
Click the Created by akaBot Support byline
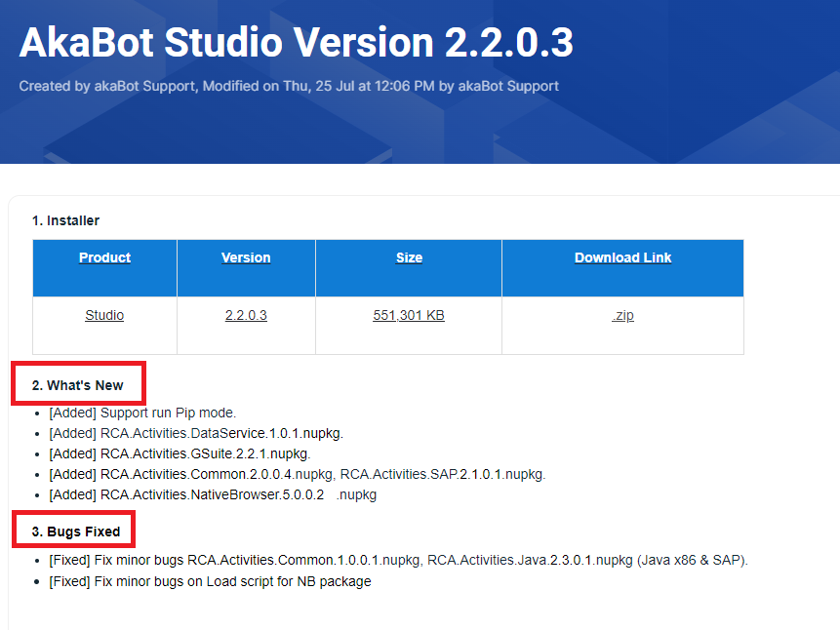coord(289,86)
